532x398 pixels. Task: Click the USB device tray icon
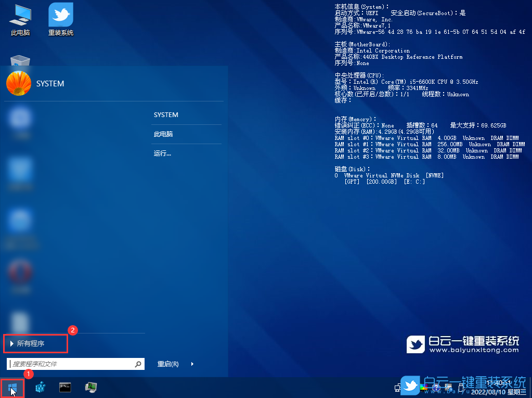click(461, 387)
